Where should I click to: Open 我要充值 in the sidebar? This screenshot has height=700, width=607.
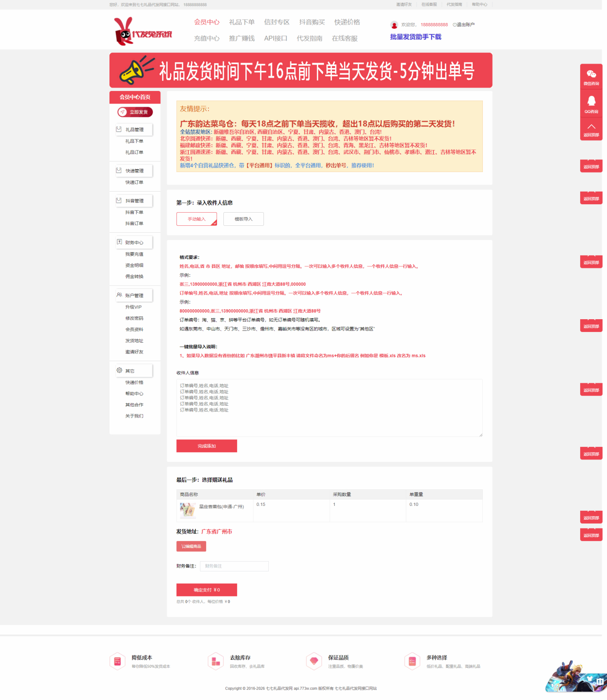[x=134, y=254]
